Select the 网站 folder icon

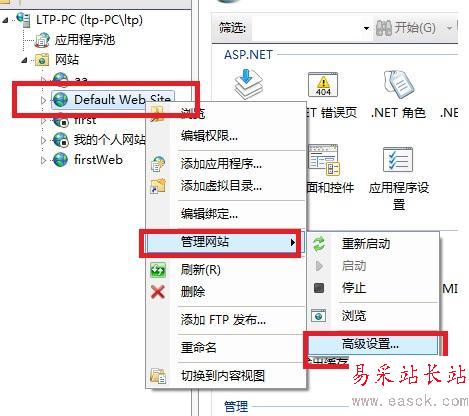point(42,60)
